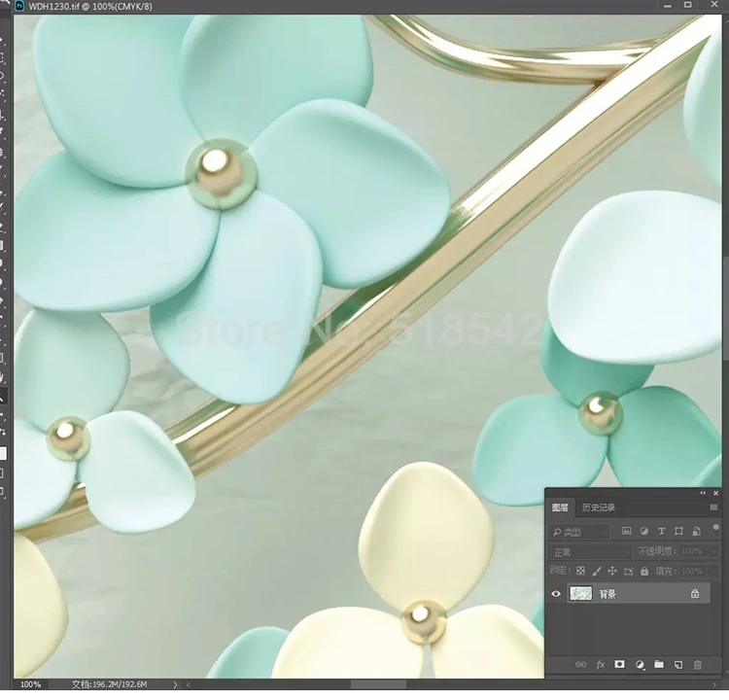
Task: Maximize the document window
Action: tap(687, 5)
